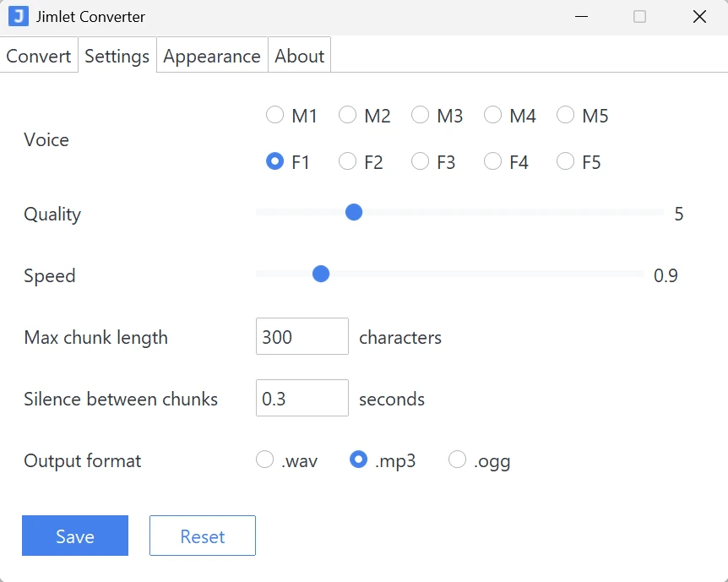Click the Speed slider handle
The image size is (728, 582).
point(321,274)
